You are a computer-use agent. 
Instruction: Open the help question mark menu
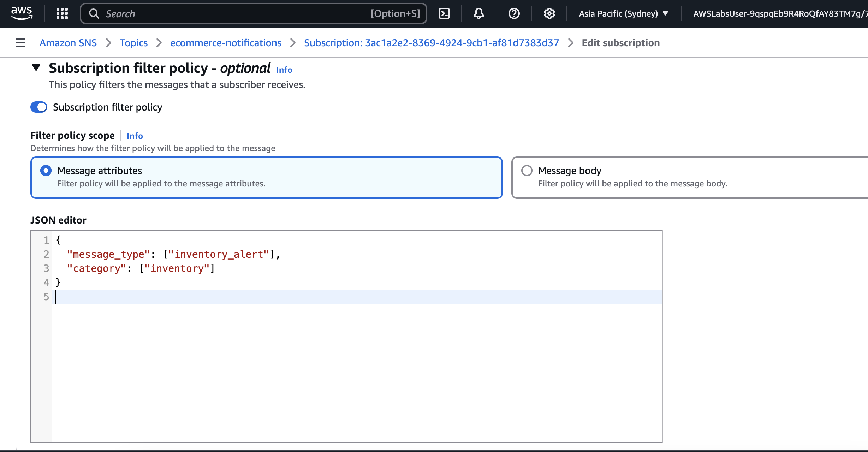coord(514,13)
